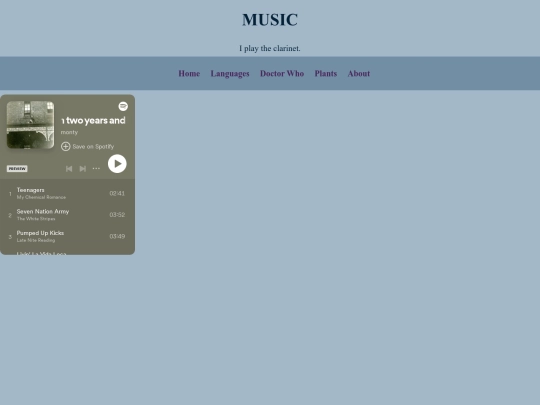Play the Spotify playlist
The width and height of the screenshot is (540, 405).
117,164
